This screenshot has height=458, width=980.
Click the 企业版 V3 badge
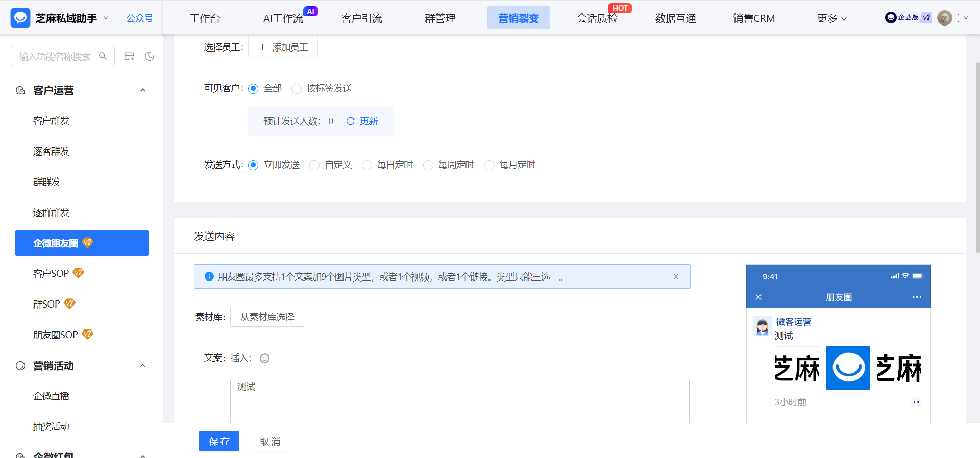tap(908, 18)
